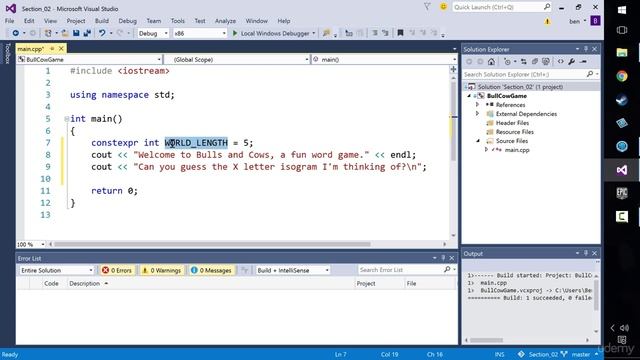Viewport: 640px width, 360px height.
Task: Click the View Code icon in Solution Explorer
Action: pyautogui.click(x=561, y=62)
